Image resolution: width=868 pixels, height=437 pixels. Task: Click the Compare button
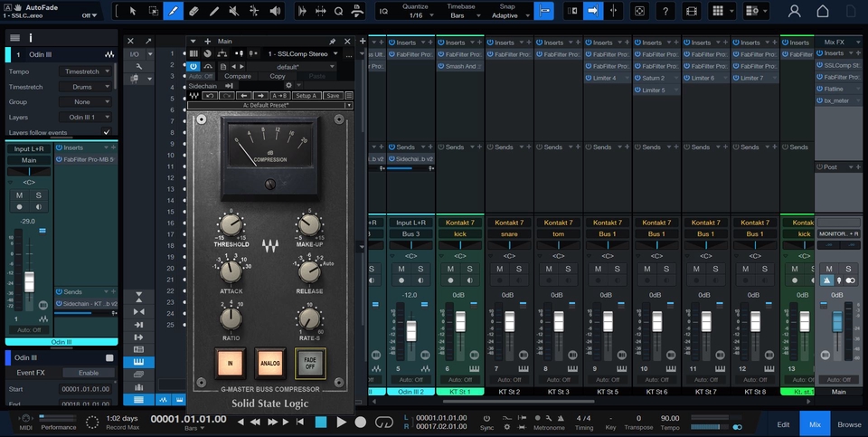coord(238,76)
